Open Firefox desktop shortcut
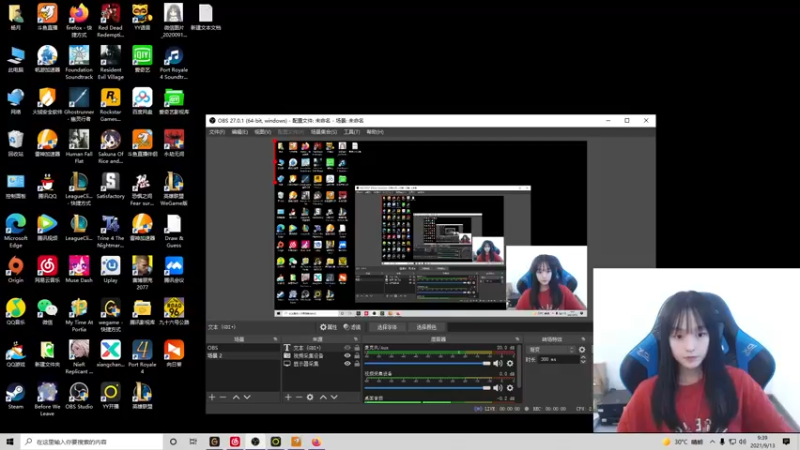The height and width of the screenshot is (450, 800). [79, 20]
